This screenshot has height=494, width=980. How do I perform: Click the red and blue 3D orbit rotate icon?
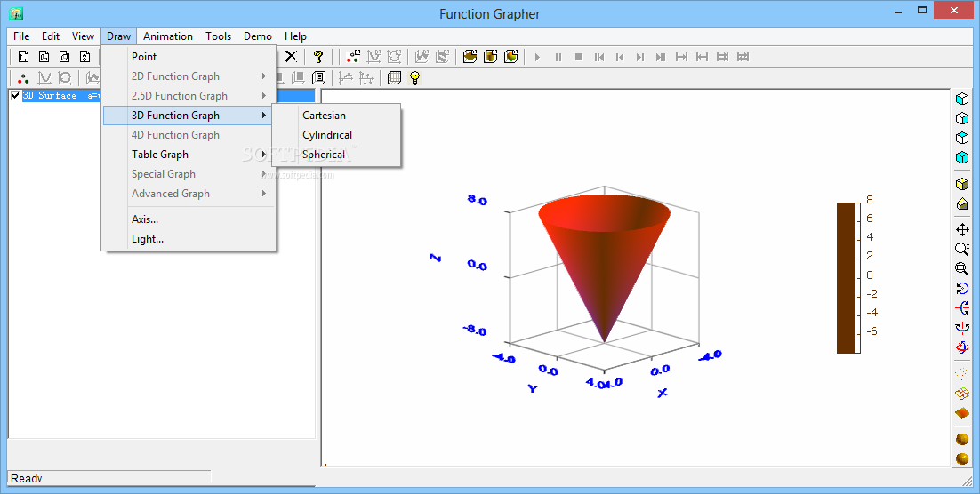tap(962, 347)
